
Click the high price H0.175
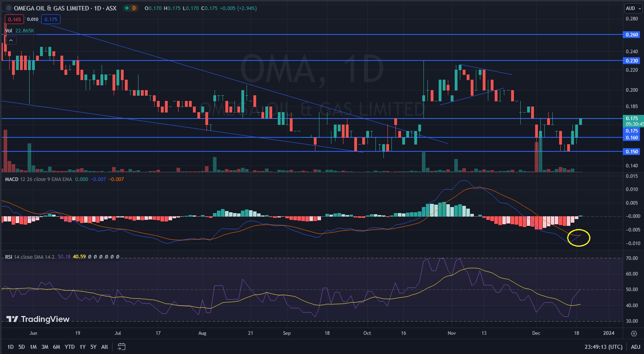pyautogui.click(x=172, y=8)
